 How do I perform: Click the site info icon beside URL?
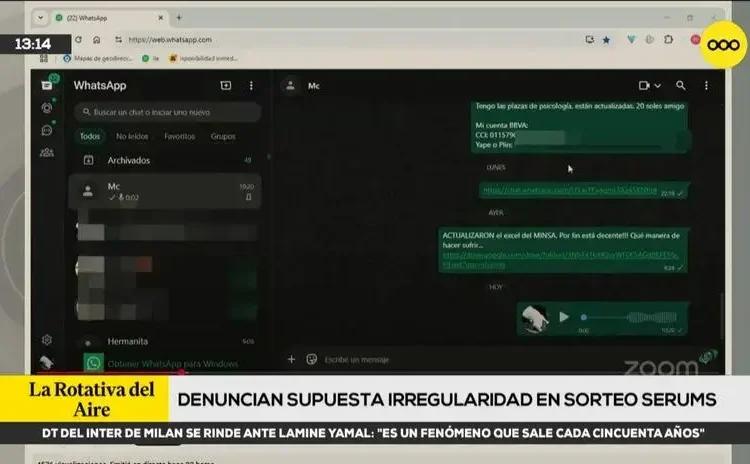[118, 40]
